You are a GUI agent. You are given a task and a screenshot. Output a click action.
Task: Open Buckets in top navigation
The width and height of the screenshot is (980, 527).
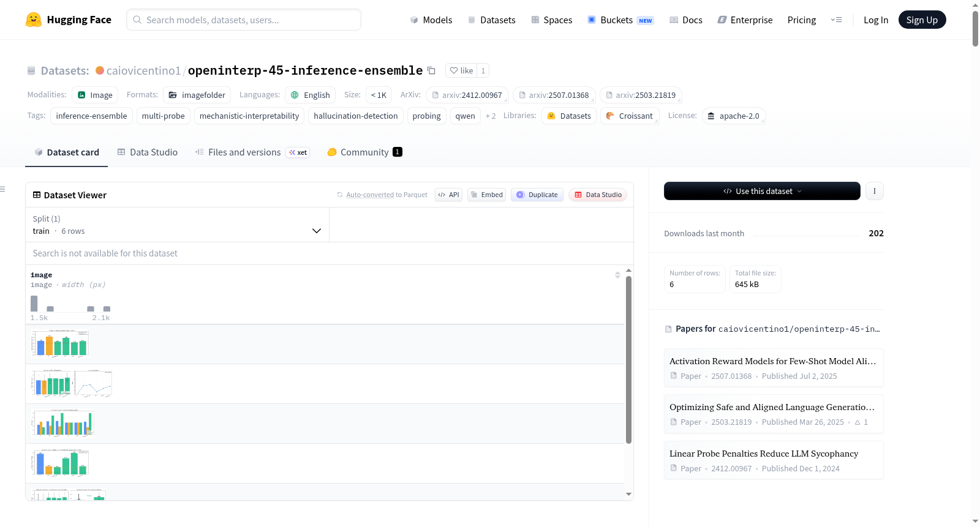pos(620,20)
